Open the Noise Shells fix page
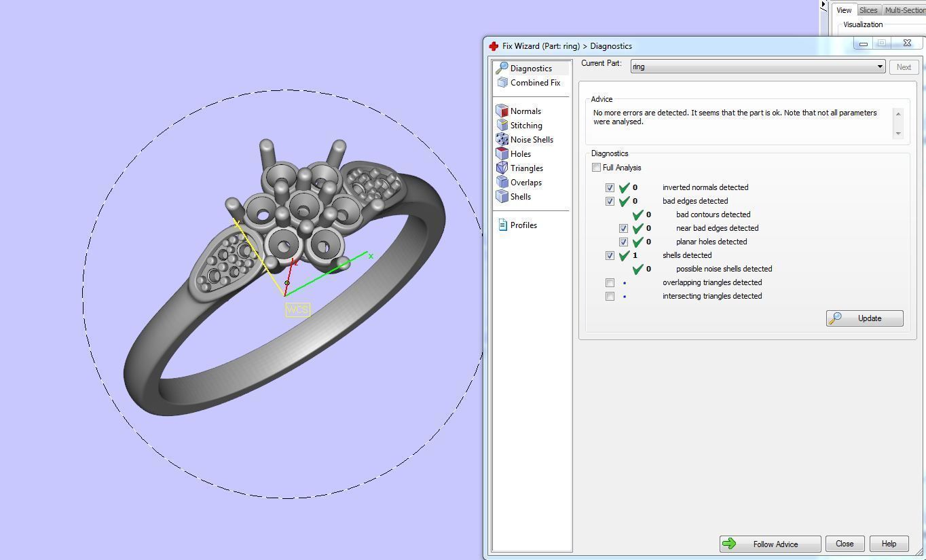 (x=532, y=140)
